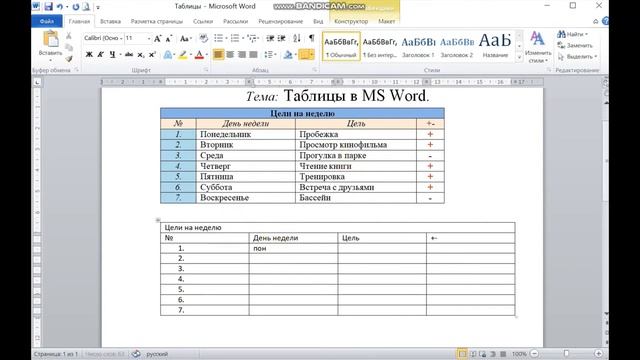Expand the styles gallery list

(x=519, y=58)
